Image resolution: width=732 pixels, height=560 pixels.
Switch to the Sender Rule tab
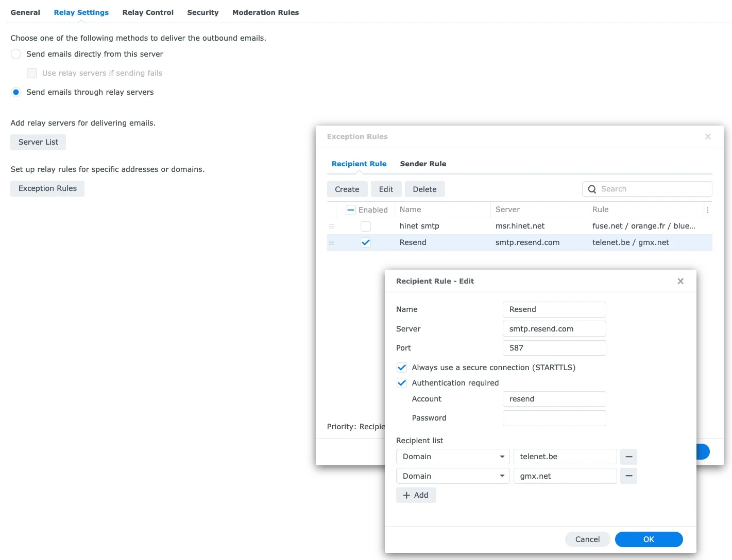click(x=423, y=164)
